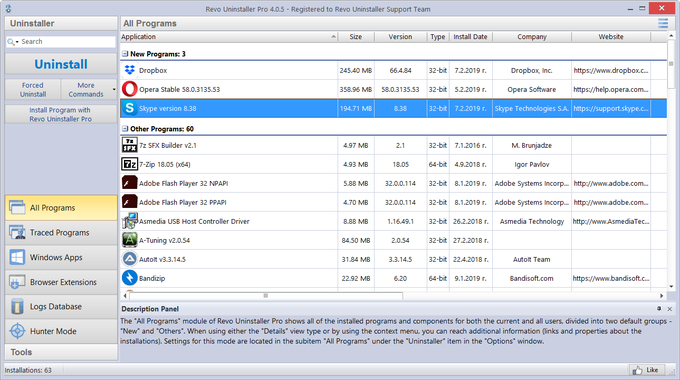The image size is (680, 380).
Task: Click the Asmedia Technology company cell
Action: click(532, 221)
